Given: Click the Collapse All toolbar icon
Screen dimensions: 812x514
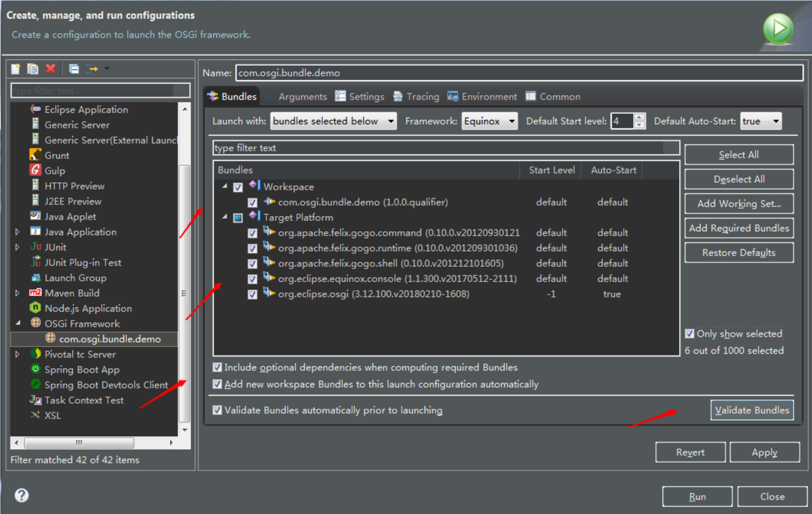Looking at the screenshot, I should (x=74, y=69).
